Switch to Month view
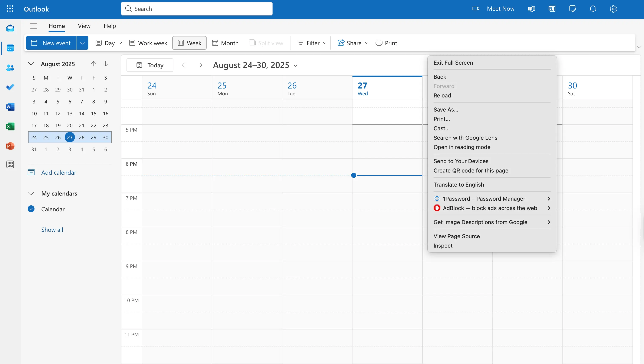 point(225,43)
